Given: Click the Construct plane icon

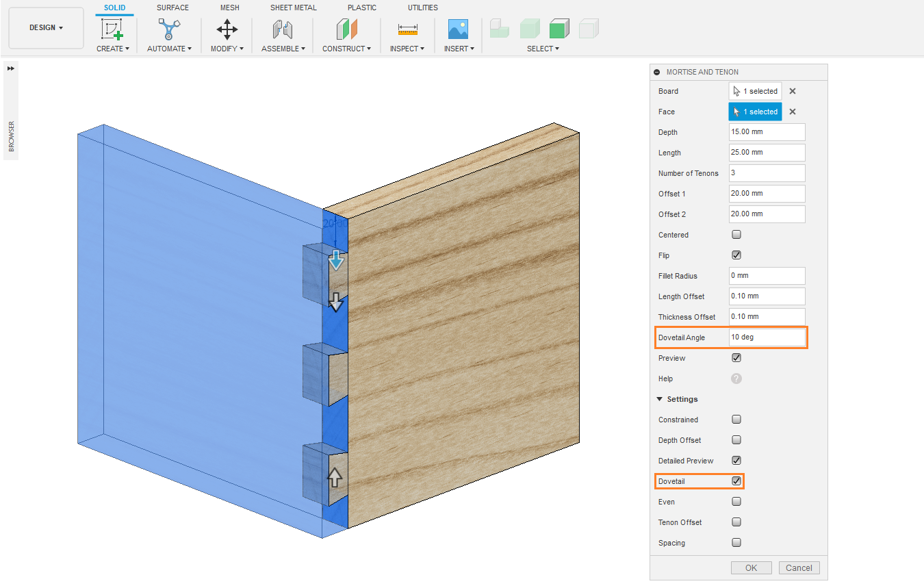Looking at the screenshot, I should (346, 29).
